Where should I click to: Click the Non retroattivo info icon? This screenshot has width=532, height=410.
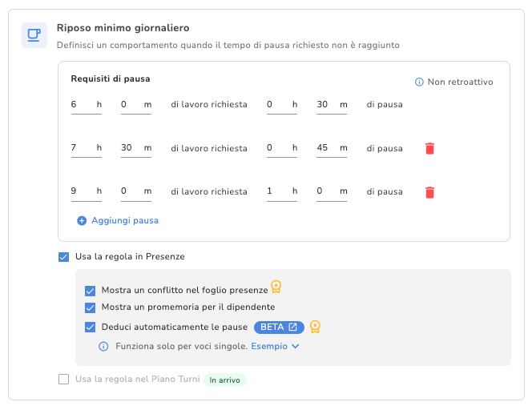click(419, 82)
